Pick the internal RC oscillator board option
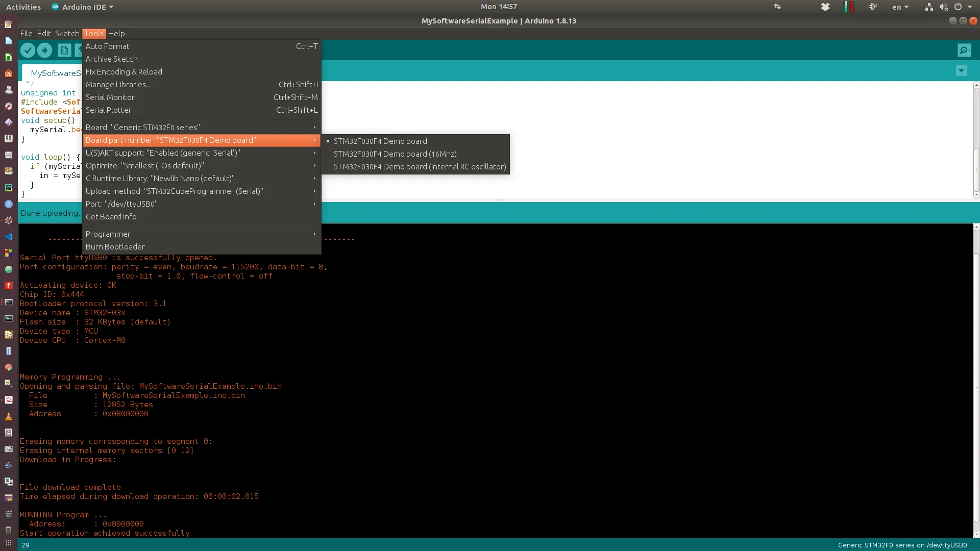Image resolution: width=980 pixels, height=551 pixels. tap(420, 167)
